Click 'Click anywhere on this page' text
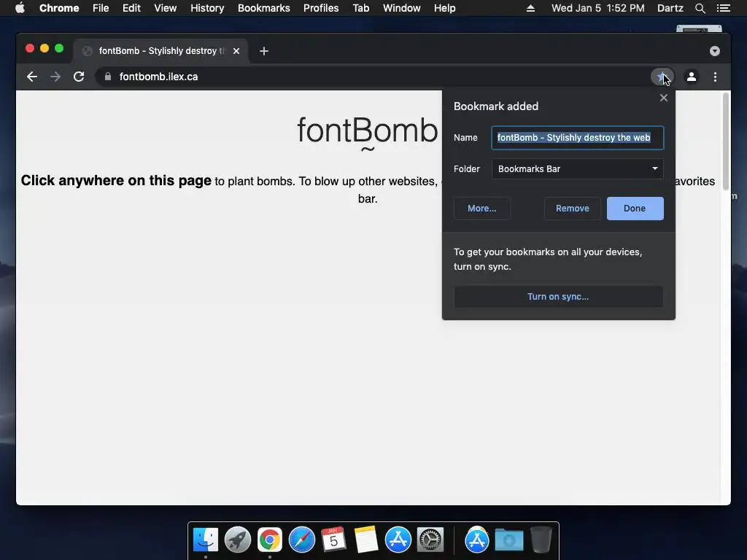The image size is (747, 560). click(x=116, y=181)
